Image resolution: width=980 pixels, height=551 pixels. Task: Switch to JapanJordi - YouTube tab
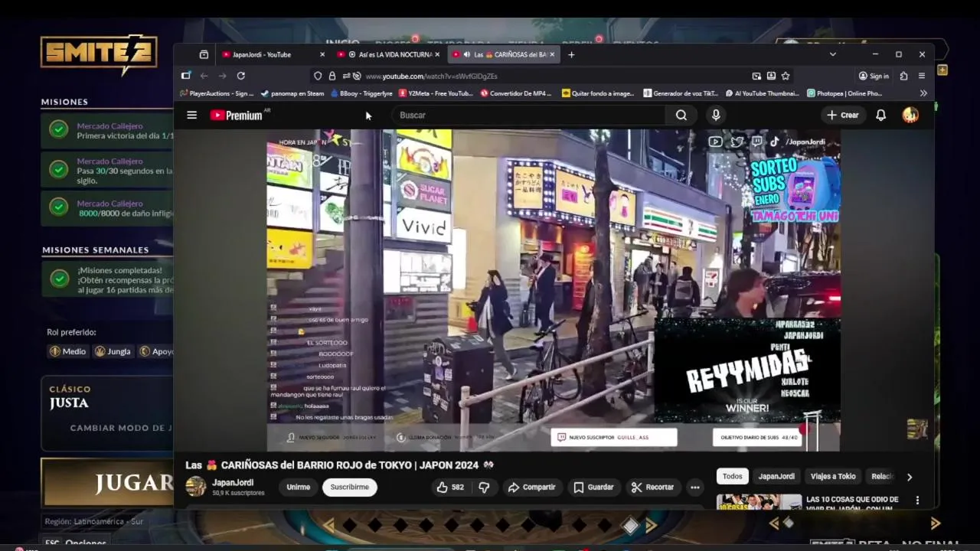(x=273, y=54)
